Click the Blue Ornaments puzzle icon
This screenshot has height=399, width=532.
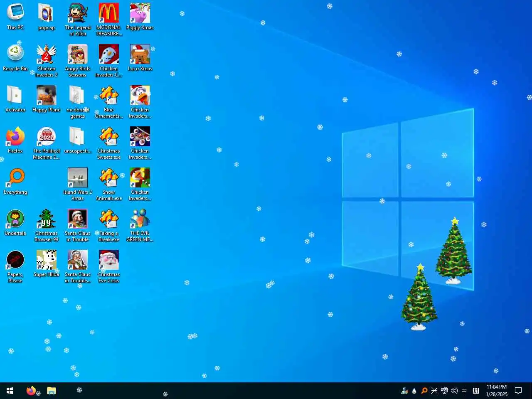[x=109, y=102]
